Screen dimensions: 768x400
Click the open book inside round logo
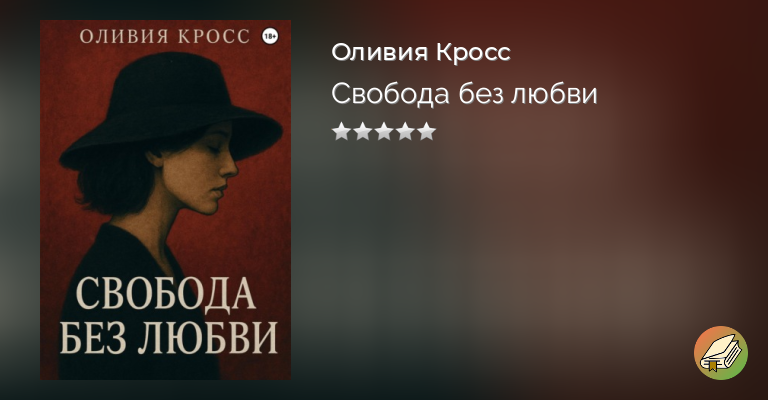click(720, 353)
